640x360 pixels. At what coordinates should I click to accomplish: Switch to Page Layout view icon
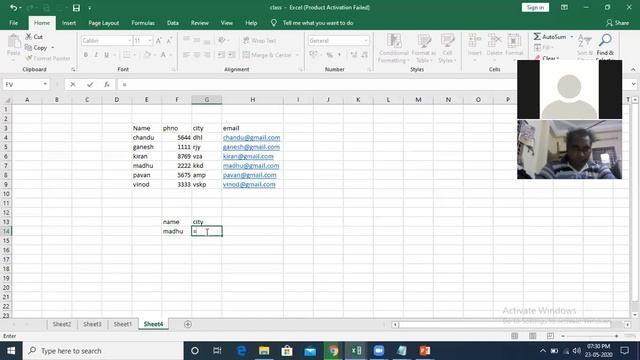point(532,336)
